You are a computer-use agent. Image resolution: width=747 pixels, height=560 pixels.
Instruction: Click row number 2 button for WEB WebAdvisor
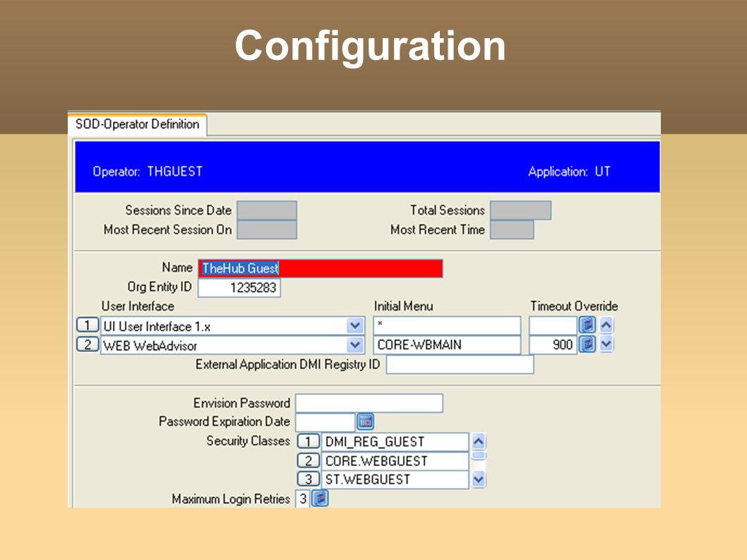(x=88, y=344)
